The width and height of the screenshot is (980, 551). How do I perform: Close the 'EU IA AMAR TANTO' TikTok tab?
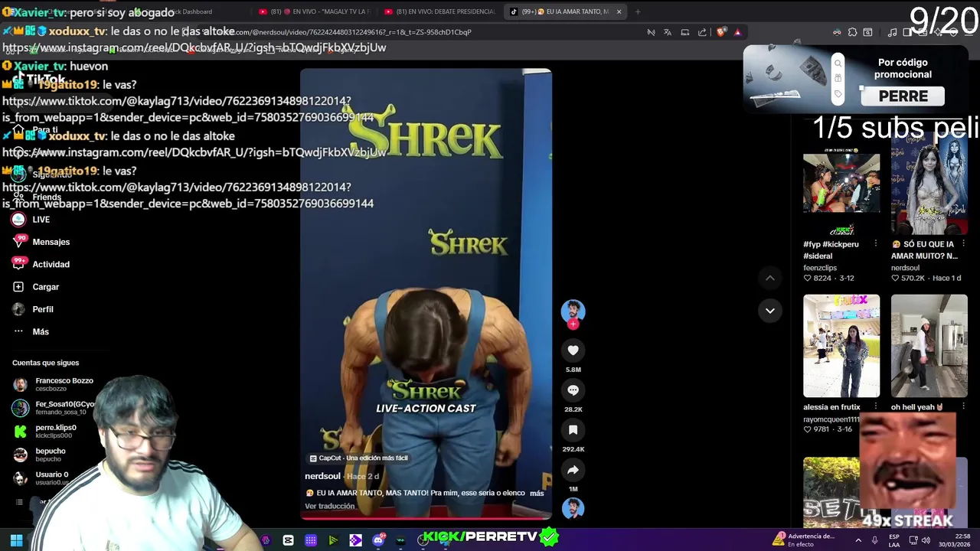click(x=619, y=11)
